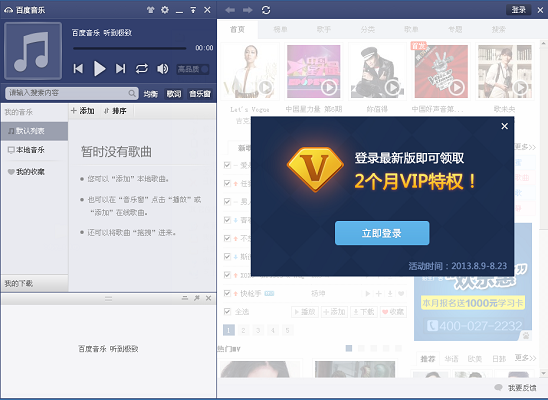The height and width of the screenshot is (400, 548).
Task: Toggle the 高品质 high quality switch
Action: [193, 69]
